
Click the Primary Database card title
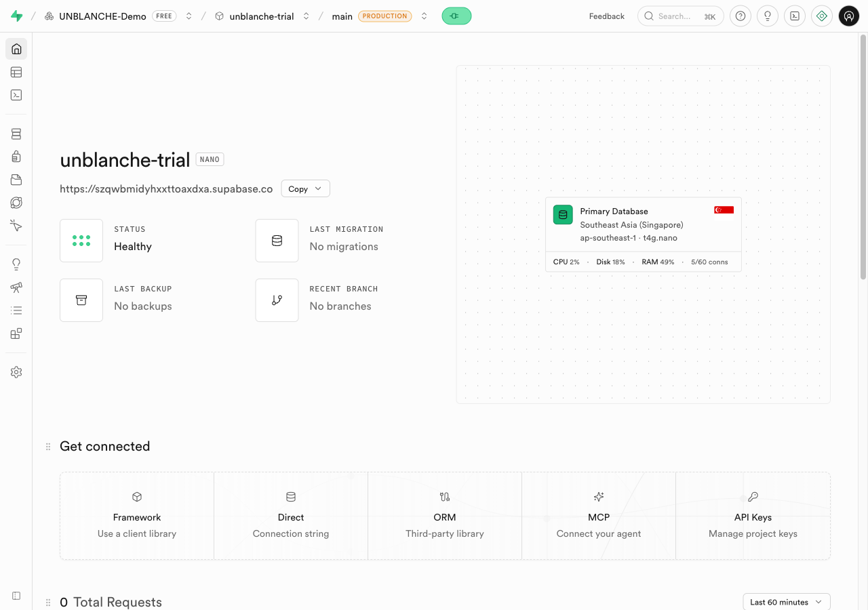[x=614, y=211]
